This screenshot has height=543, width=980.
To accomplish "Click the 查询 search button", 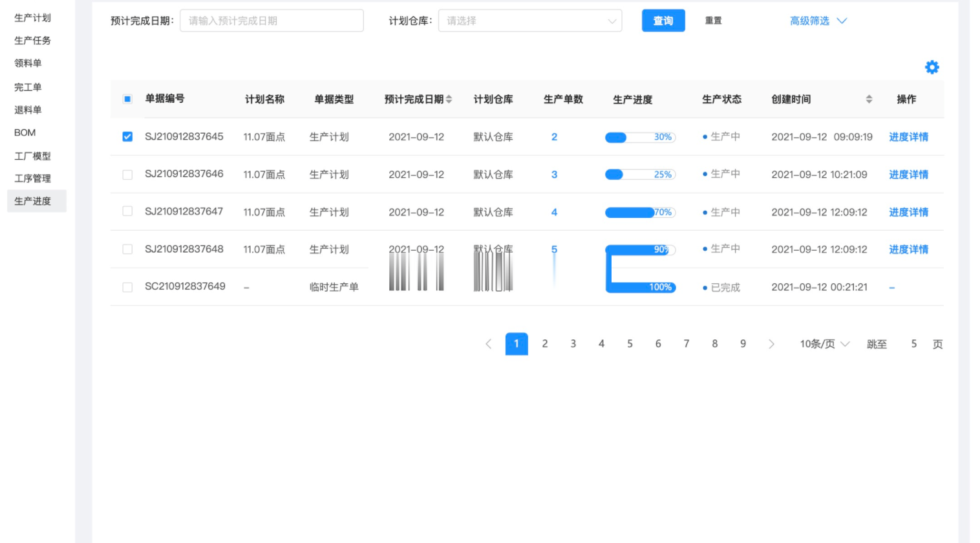I will click(x=663, y=21).
